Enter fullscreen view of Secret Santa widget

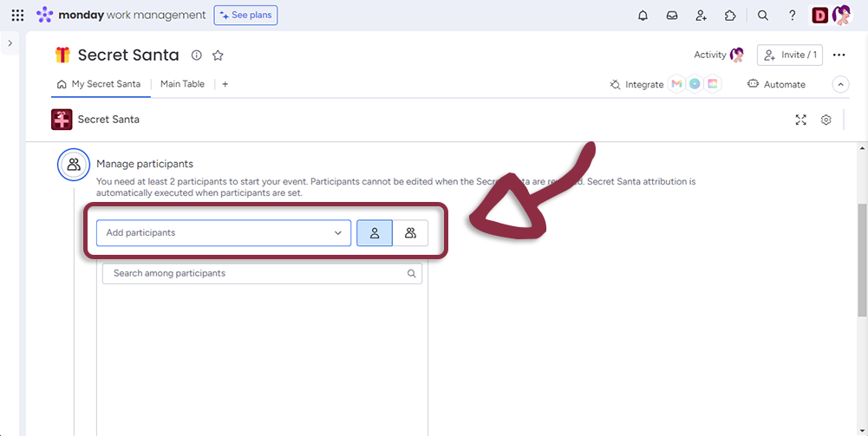801,120
